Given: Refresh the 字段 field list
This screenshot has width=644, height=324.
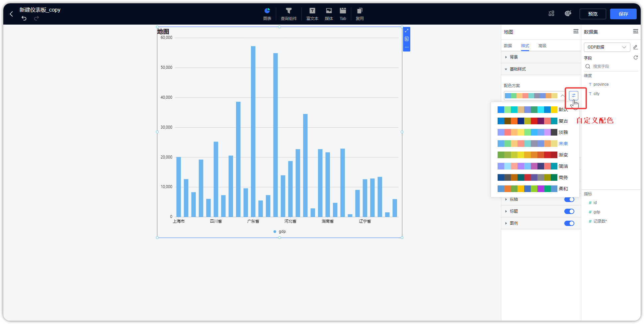Looking at the screenshot, I should pos(636,57).
